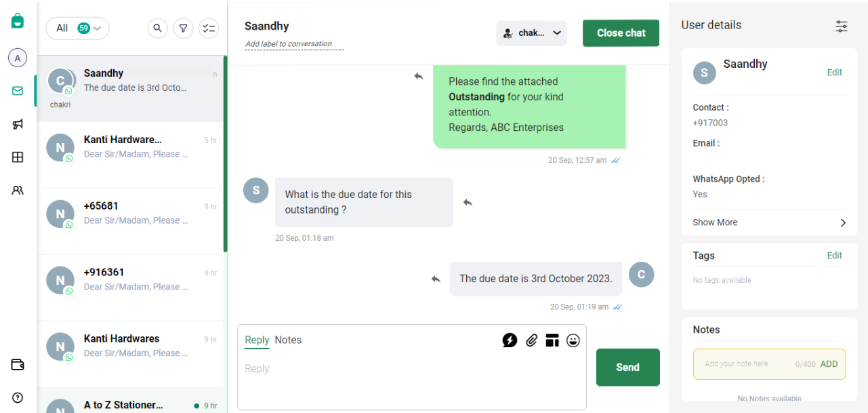Reply to the due date question message

click(468, 202)
